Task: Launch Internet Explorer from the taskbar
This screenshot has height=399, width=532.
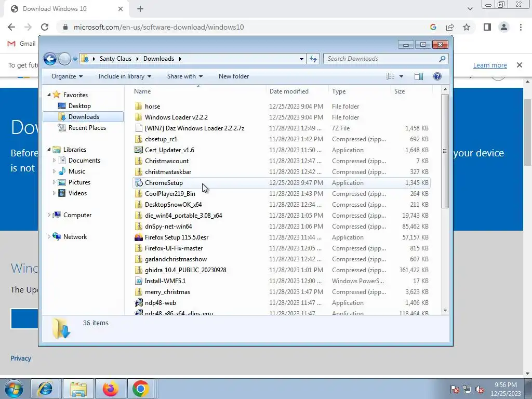Action: [45, 389]
